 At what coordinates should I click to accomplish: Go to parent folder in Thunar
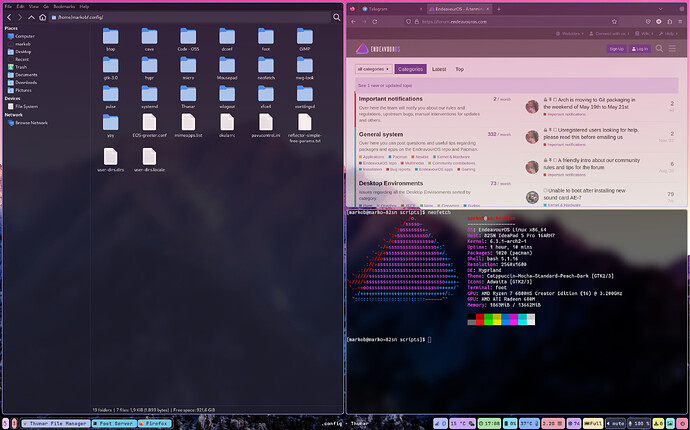31,17
